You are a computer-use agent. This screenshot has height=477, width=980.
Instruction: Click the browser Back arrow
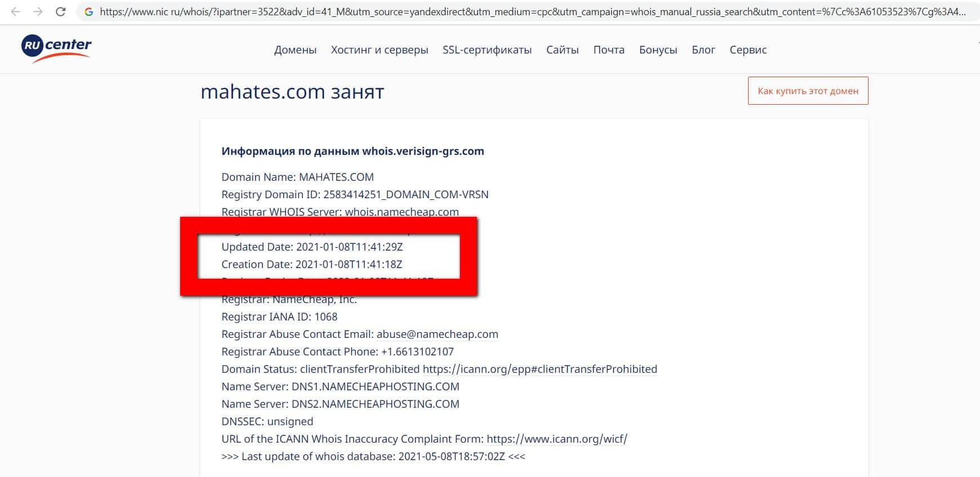coord(16,11)
